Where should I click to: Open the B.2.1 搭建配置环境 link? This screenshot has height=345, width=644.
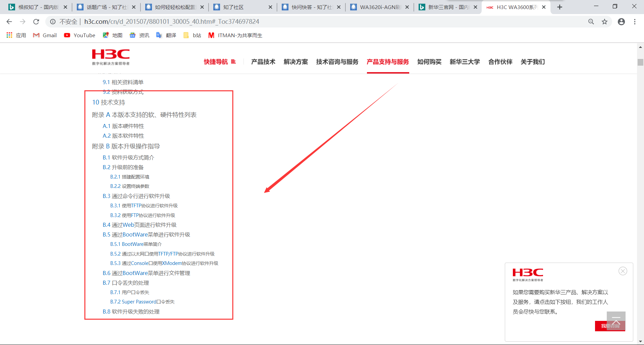(x=130, y=177)
